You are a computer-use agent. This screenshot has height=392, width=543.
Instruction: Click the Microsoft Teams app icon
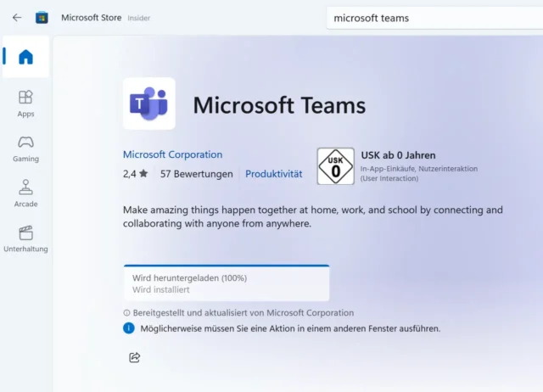(149, 104)
